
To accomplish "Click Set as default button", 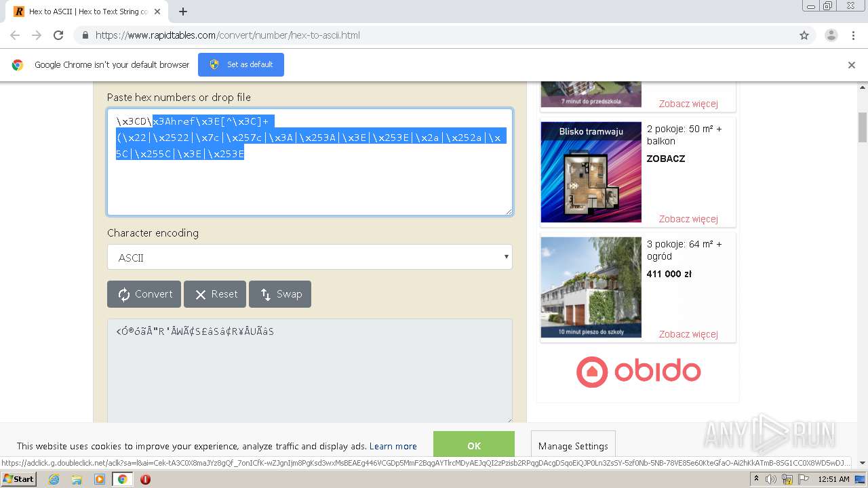I will tap(241, 64).
